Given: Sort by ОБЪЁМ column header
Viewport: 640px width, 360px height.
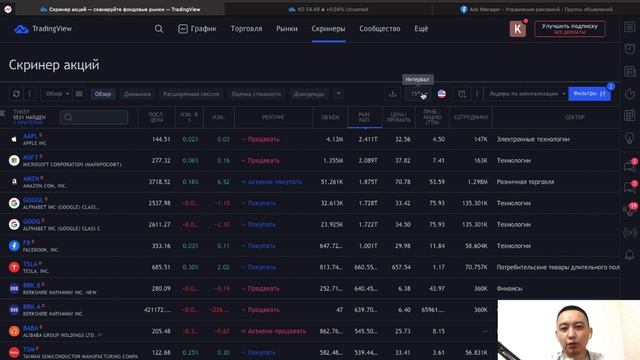Looking at the screenshot, I should click(x=330, y=117).
